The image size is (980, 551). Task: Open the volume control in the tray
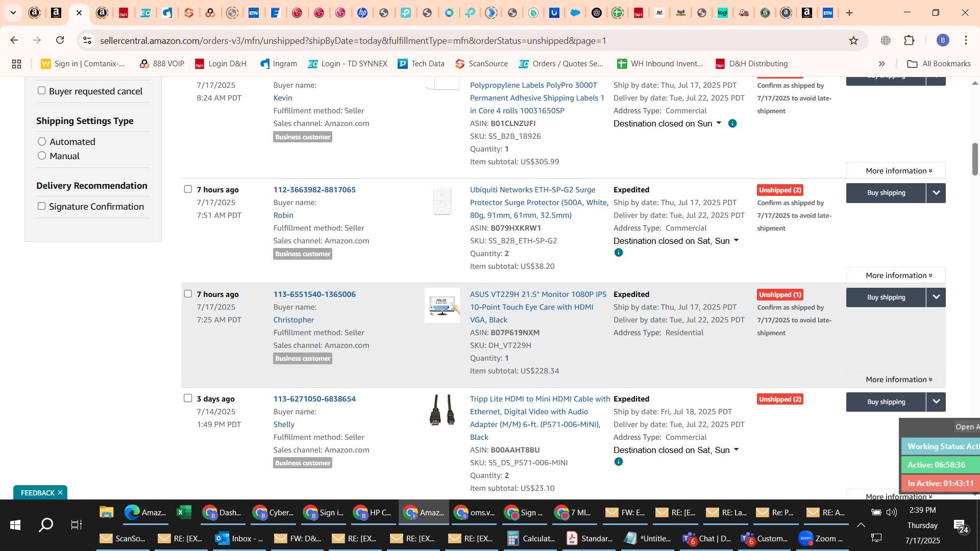tap(892, 512)
